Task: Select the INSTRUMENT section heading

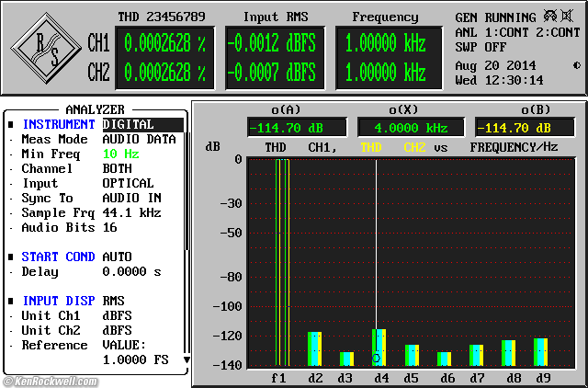Action: pos(59,124)
